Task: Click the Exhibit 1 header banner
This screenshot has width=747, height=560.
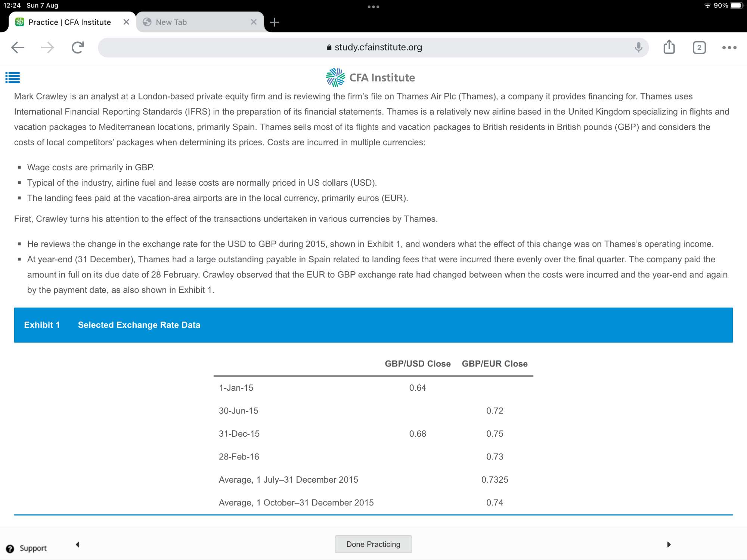Action: tap(373, 325)
